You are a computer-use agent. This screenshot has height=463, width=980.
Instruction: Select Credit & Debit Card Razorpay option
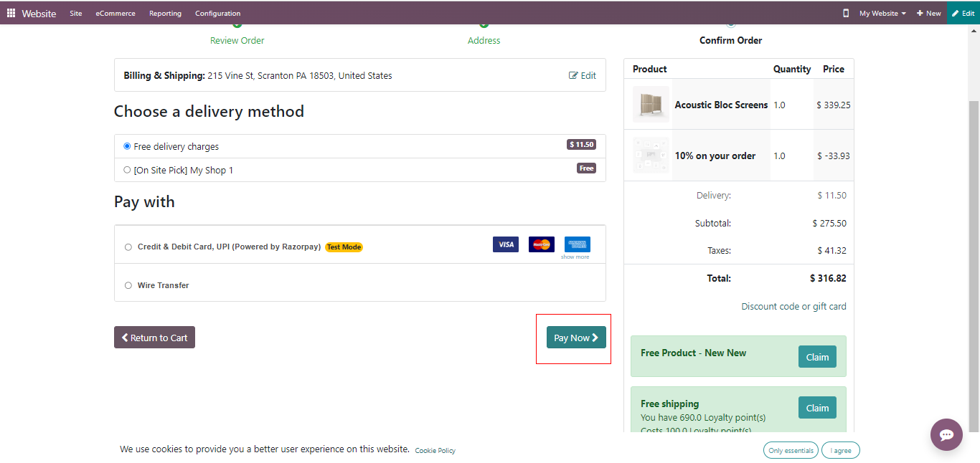(128, 247)
